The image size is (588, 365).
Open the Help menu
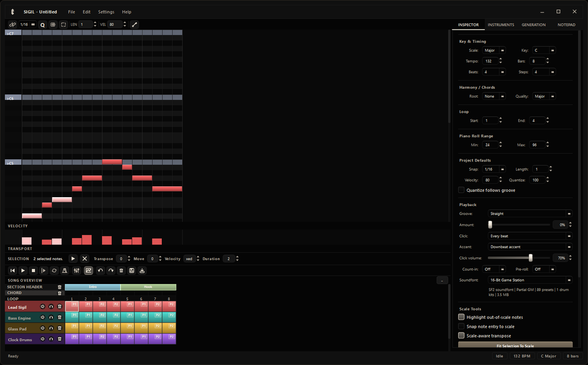point(126,12)
